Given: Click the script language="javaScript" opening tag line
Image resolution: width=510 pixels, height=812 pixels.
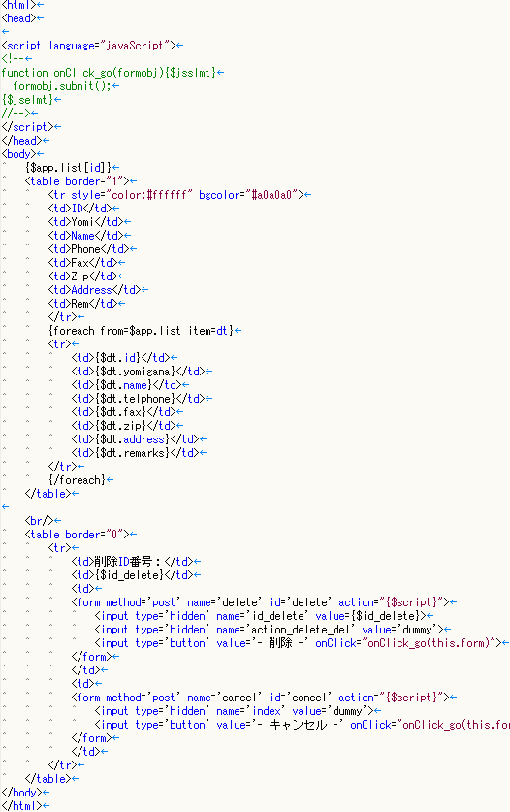Looking at the screenshot, I should (88, 46).
